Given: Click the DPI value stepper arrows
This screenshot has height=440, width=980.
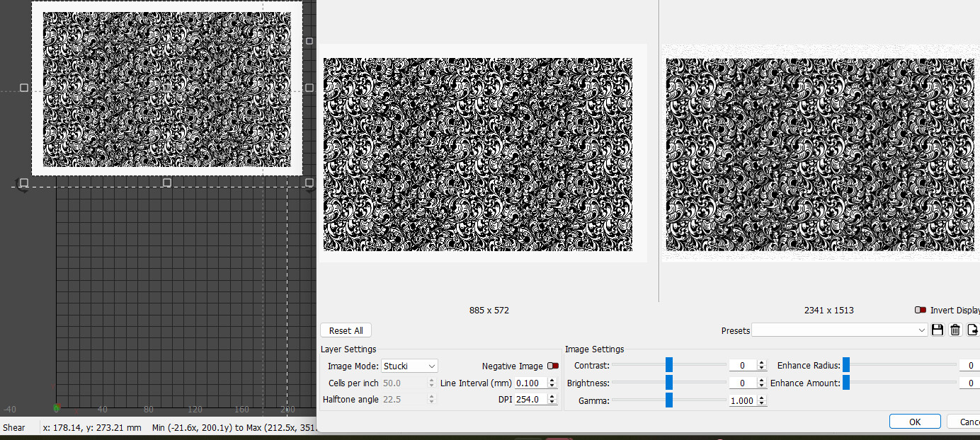Looking at the screenshot, I should coord(553,400).
